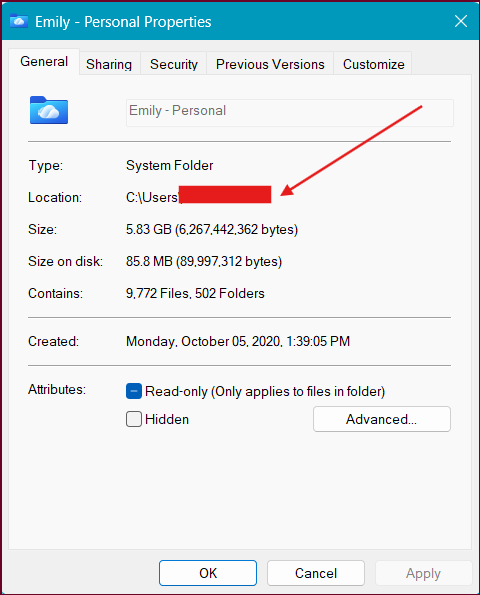480x595 pixels.
Task: Enable the Hidden attribute checkbox
Action: (134, 419)
